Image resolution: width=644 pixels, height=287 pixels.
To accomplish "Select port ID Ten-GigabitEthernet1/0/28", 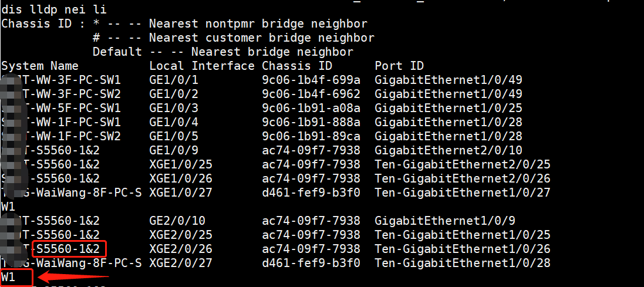I will click(463, 263).
